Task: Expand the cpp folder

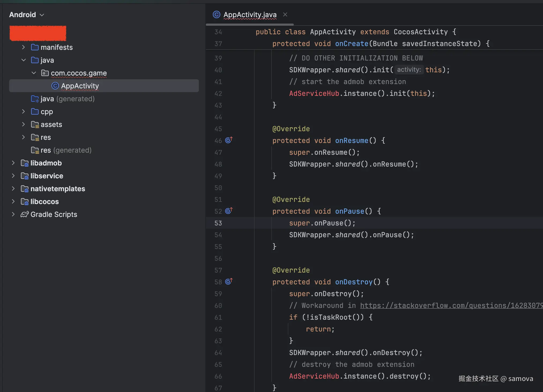Action: click(23, 112)
